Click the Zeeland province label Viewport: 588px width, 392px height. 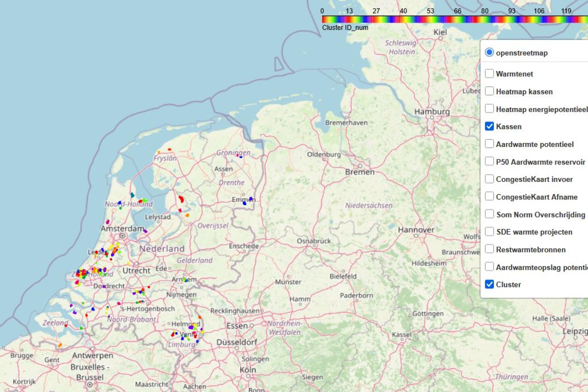point(55,323)
